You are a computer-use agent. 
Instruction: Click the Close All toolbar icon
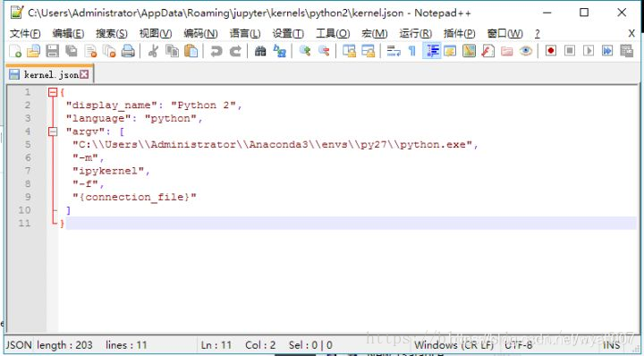[x=109, y=51]
